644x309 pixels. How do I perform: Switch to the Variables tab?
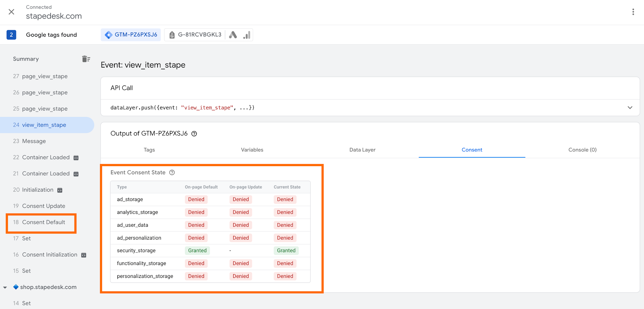pos(252,150)
